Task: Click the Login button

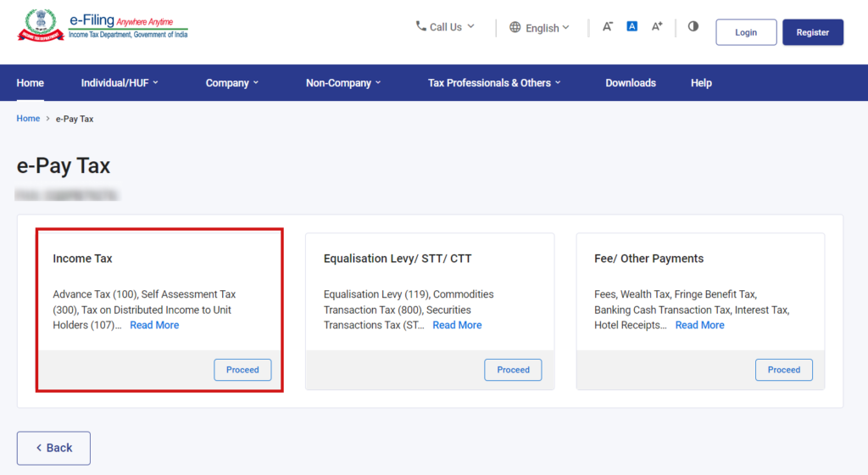Action: click(746, 32)
